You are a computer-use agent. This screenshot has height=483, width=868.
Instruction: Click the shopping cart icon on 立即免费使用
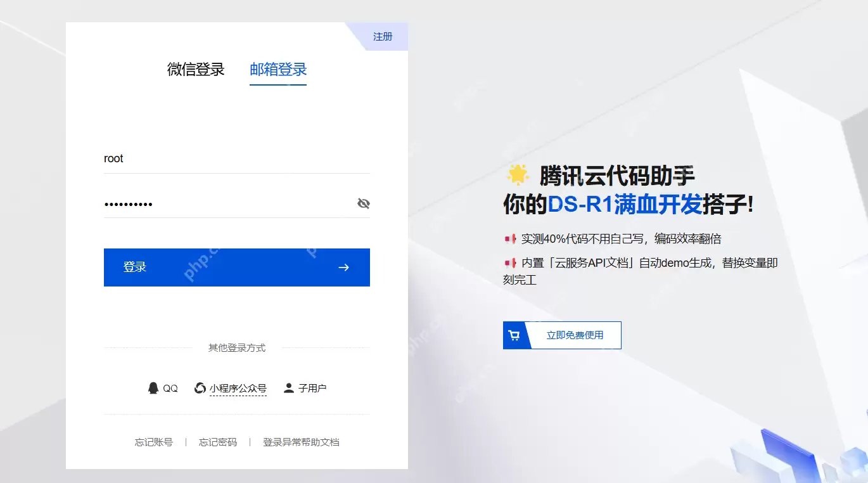[513, 335]
